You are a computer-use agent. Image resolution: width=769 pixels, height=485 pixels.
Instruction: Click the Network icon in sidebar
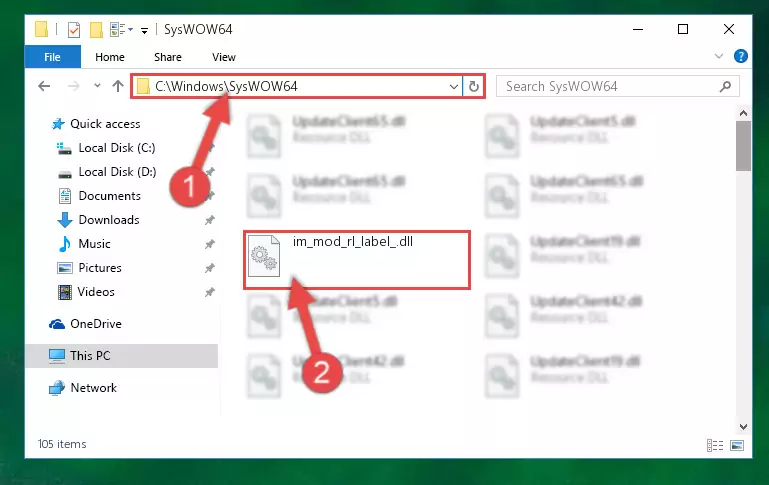pos(57,388)
